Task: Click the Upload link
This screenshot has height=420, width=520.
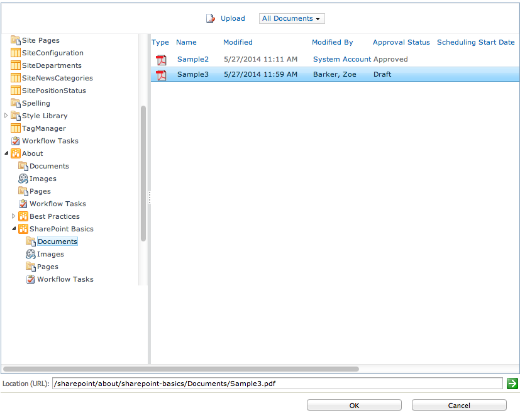Action: 233,19
